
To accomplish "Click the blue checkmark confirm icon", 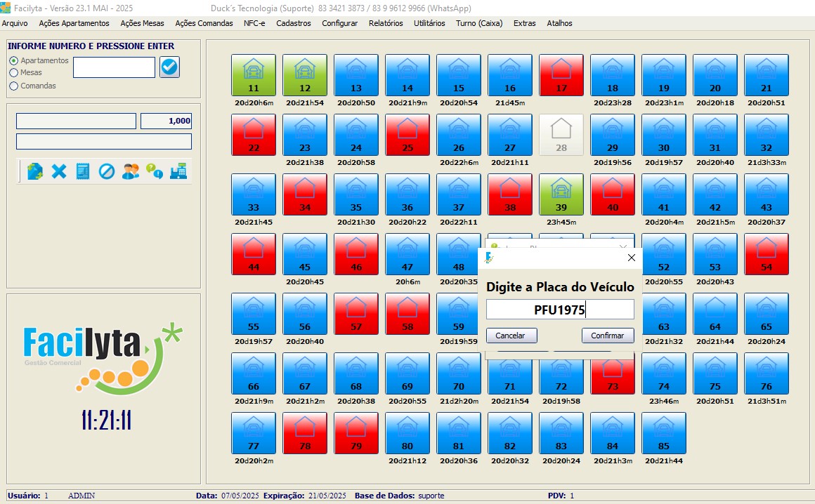I will (170, 67).
